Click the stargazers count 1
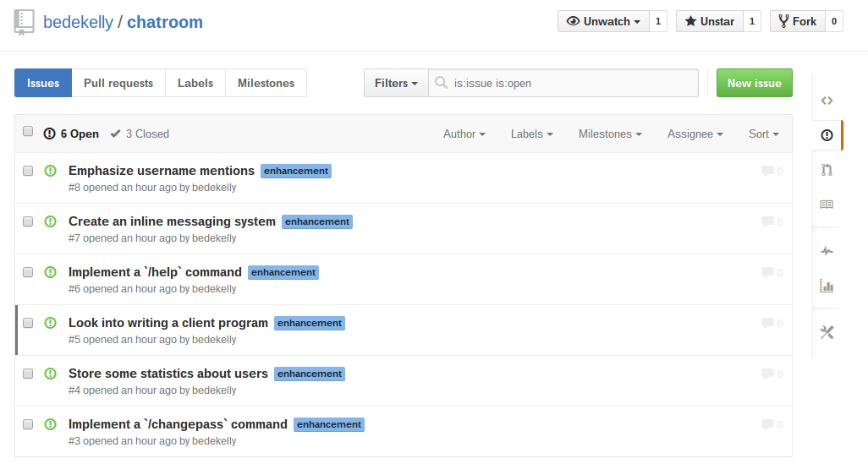The image size is (868, 464). (752, 22)
